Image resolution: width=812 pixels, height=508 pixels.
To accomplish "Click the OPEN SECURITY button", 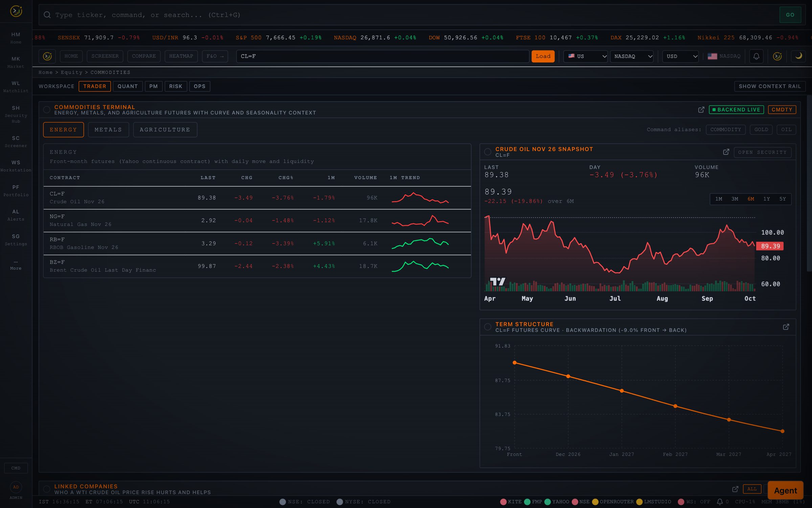I will tap(762, 152).
